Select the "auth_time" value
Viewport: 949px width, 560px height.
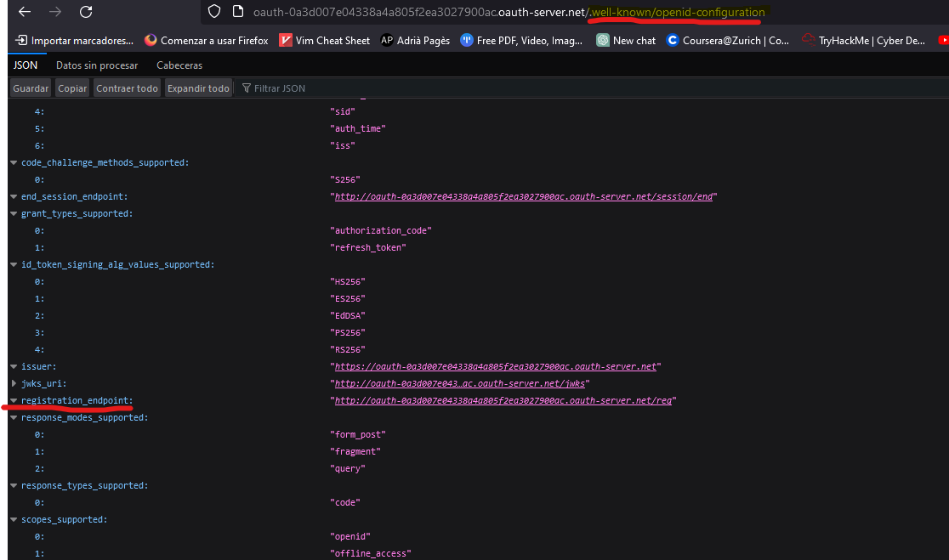pyautogui.click(x=358, y=128)
